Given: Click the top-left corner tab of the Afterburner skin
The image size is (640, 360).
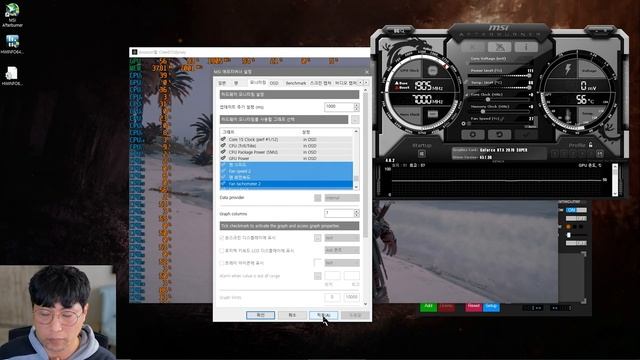Looking at the screenshot, I should [x=398, y=31].
